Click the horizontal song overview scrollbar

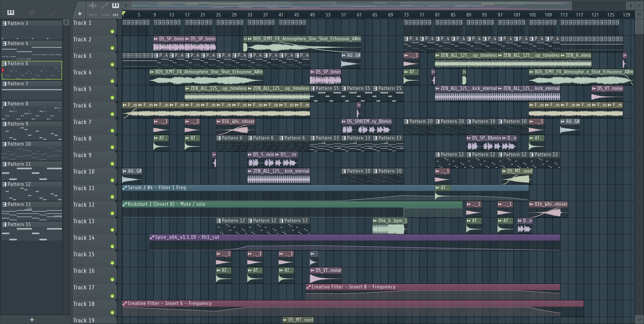[x=351, y=5]
